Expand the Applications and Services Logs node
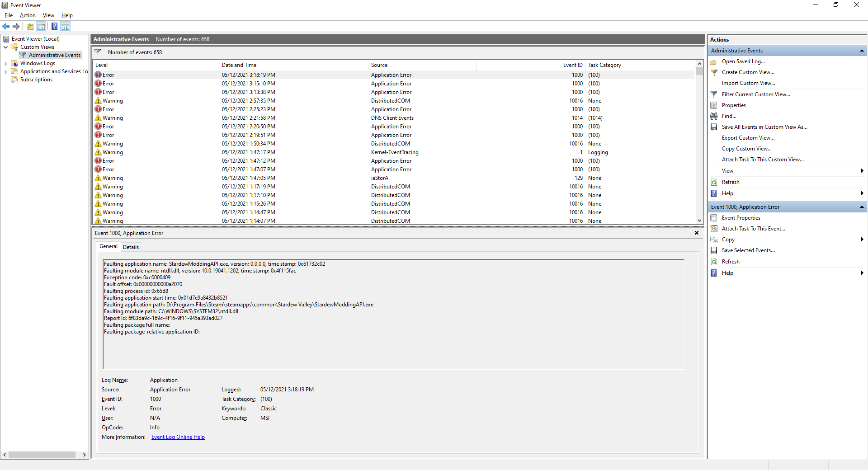The height and width of the screenshot is (470, 868). point(5,71)
